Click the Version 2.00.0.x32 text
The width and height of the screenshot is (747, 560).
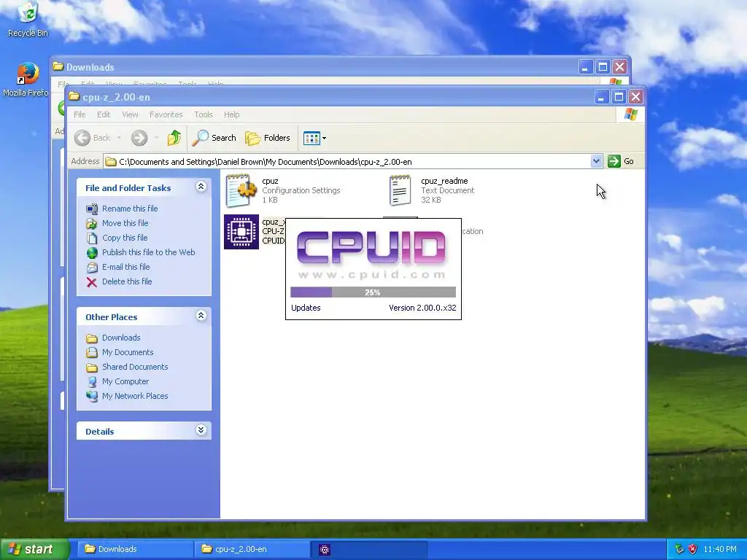coord(422,308)
